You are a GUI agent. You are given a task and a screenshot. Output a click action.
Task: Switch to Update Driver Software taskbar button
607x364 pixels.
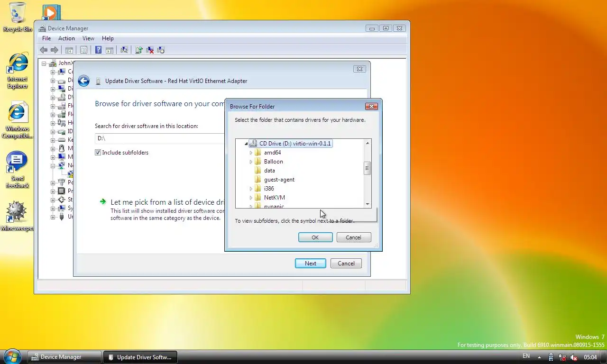tap(140, 357)
